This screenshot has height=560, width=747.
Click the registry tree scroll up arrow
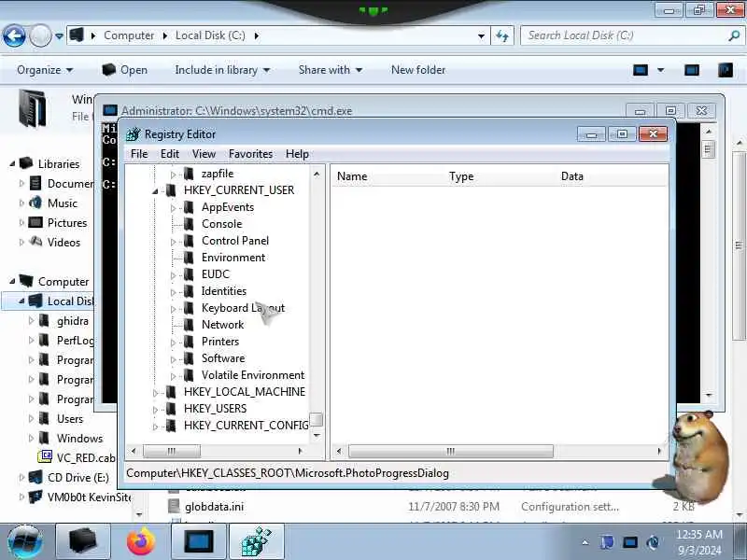317,175
